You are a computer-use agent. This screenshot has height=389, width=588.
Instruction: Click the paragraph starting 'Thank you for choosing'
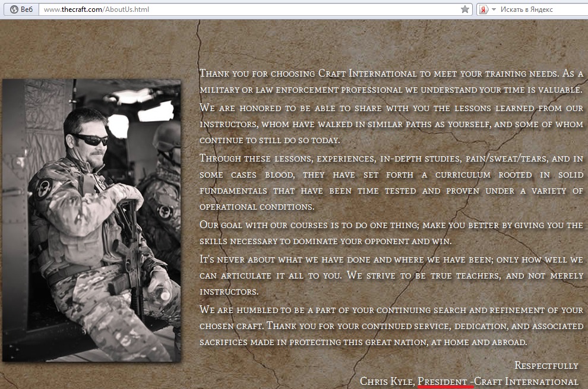tap(391, 81)
